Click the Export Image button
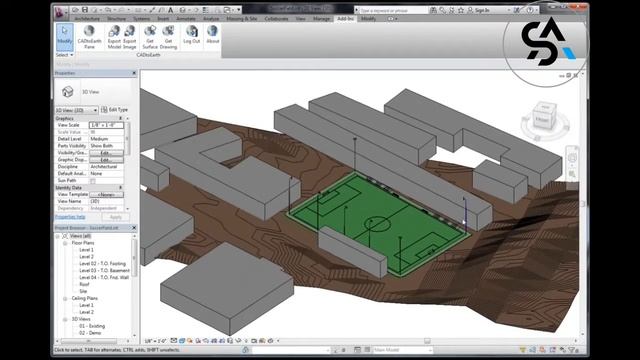 pos(129,37)
